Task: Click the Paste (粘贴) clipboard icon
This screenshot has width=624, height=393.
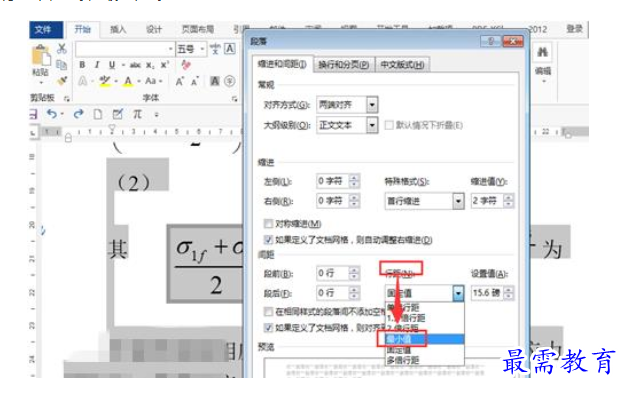Action: 41,55
